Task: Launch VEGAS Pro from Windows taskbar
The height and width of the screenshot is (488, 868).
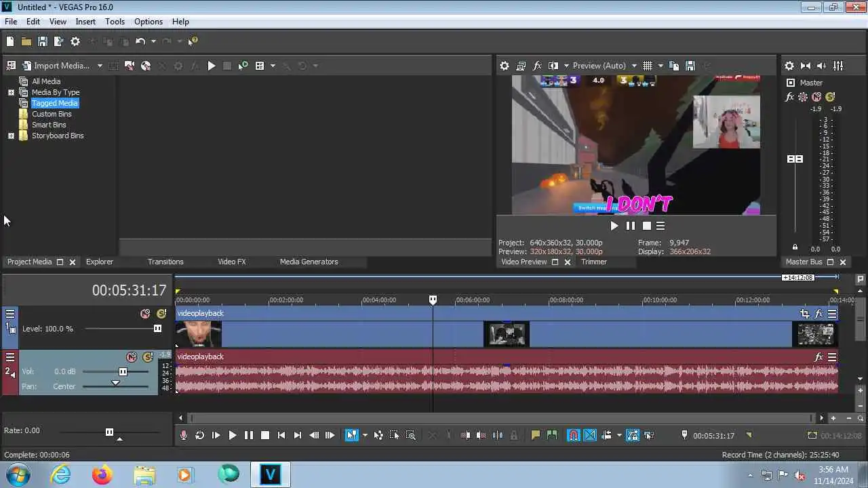Action: [271, 474]
